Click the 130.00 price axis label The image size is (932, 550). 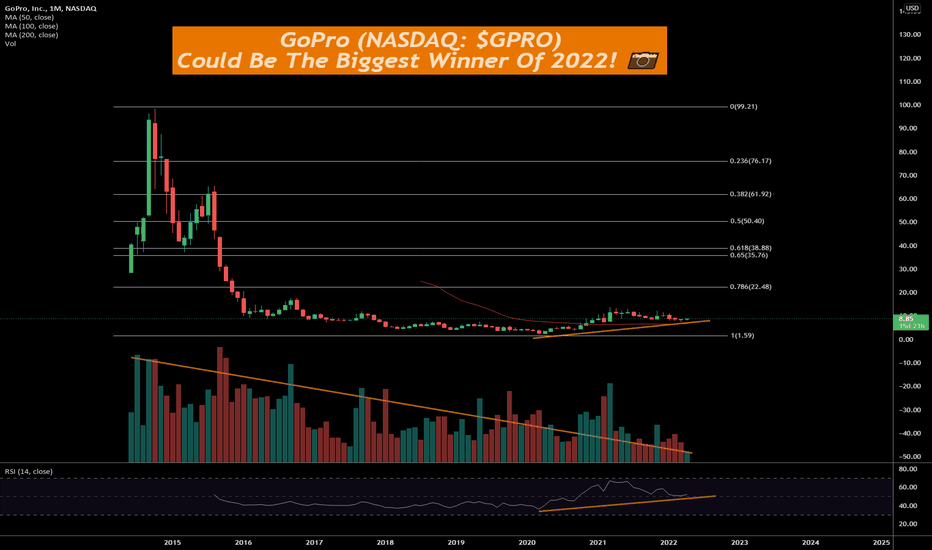(910, 34)
